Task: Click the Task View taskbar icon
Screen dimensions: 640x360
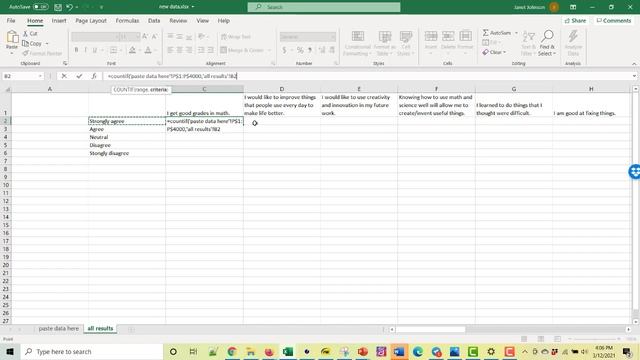Action: [193, 351]
